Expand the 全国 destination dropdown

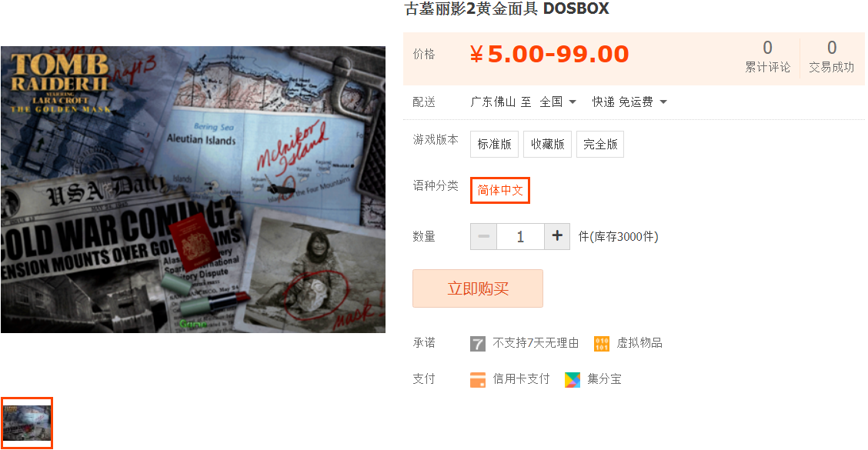click(x=558, y=102)
